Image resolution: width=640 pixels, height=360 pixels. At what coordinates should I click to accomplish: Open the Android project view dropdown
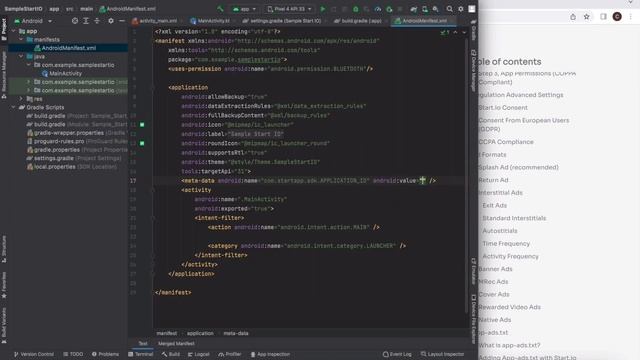point(33,21)
